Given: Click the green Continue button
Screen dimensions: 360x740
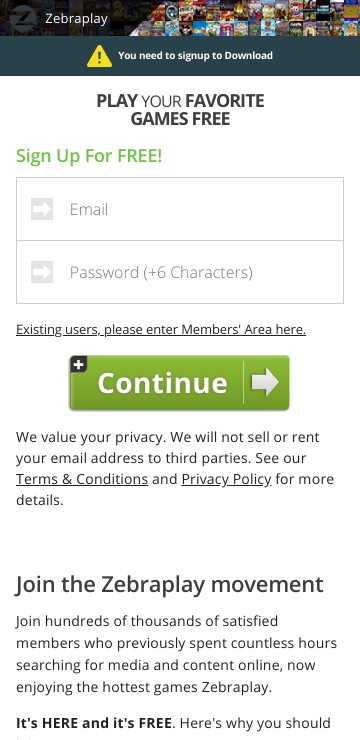Looking at the screenshot, I should tap(179, 382).
